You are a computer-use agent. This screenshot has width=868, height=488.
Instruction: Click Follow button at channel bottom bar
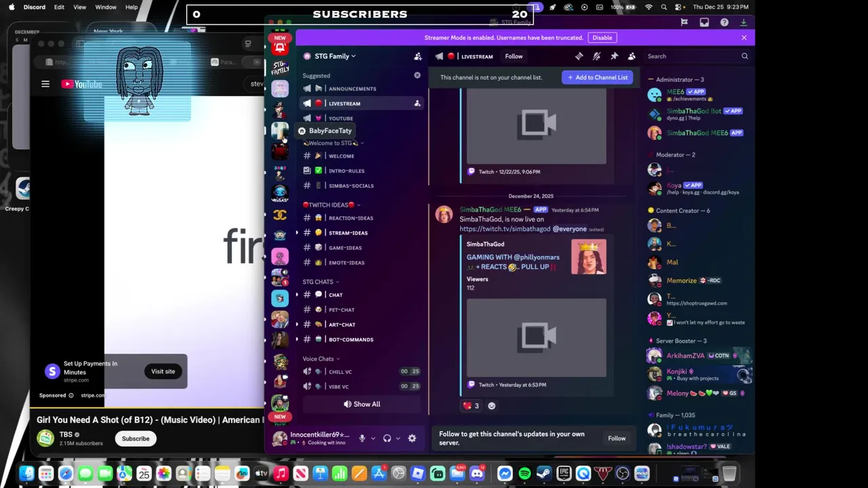[x=617, y=439]
